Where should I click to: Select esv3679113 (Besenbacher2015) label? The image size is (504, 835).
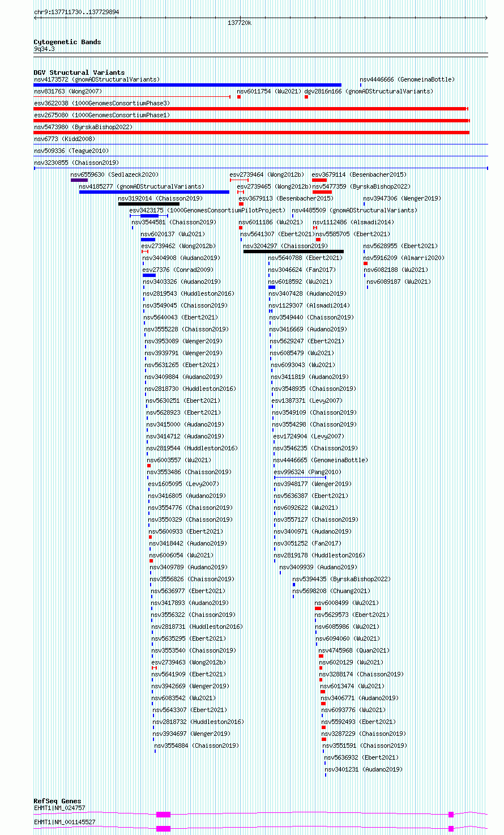(286, 199)
